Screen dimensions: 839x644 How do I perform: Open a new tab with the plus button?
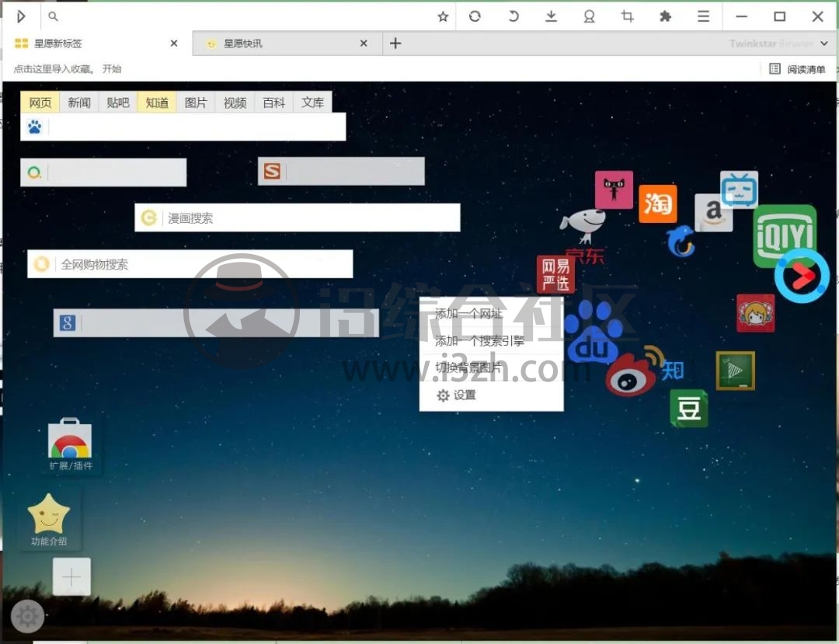[x=395, y=44]
